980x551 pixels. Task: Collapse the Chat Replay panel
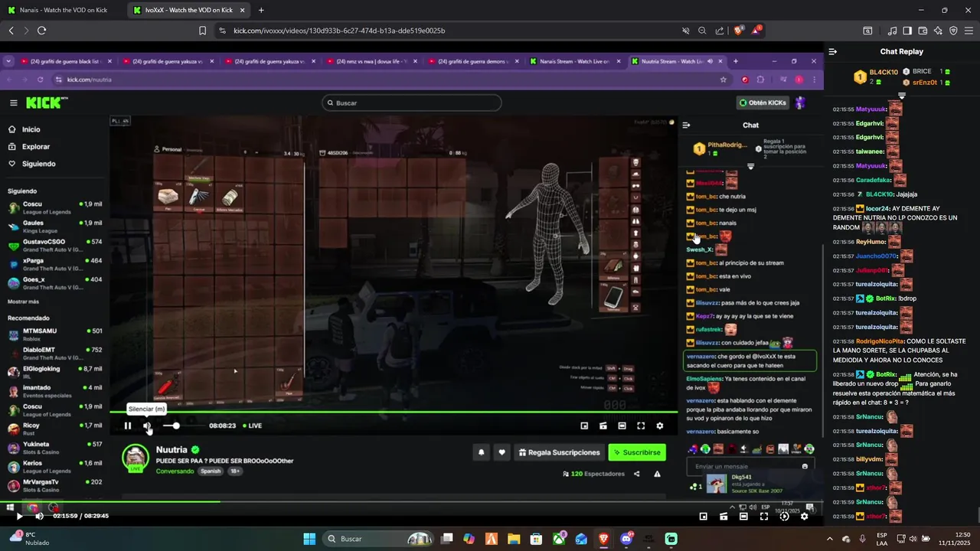point(833,51)
